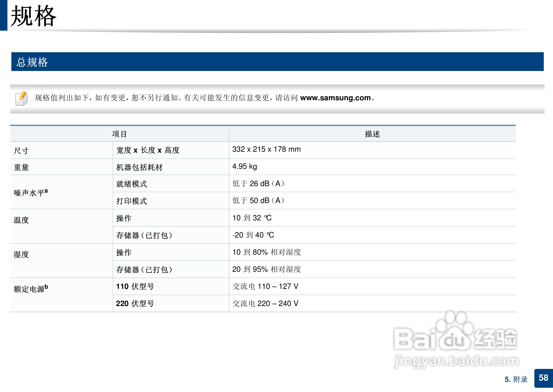553x392 pixels.
Task: Click the 110 伏型号 cell
Action: click(135, 287)
